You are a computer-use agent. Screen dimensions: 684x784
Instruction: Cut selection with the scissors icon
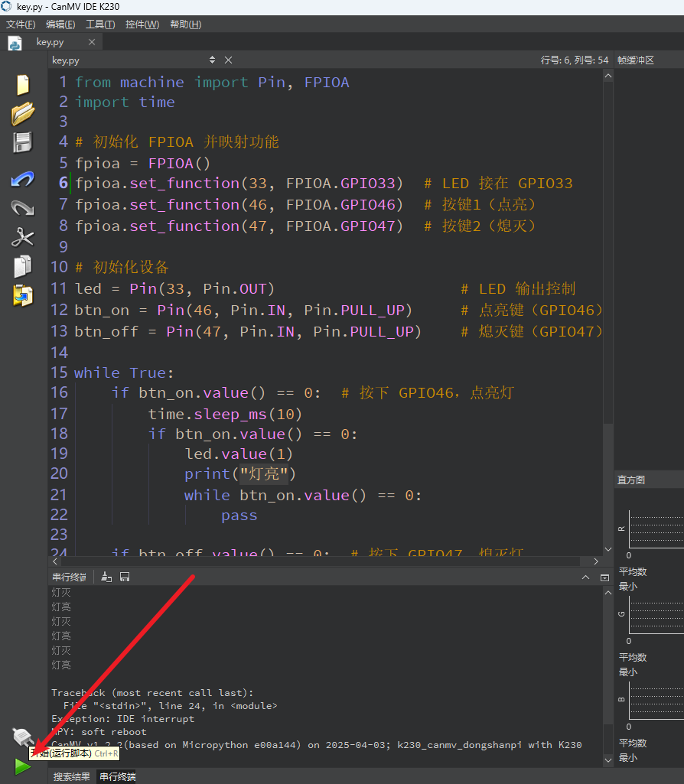(x=23, y=237)
